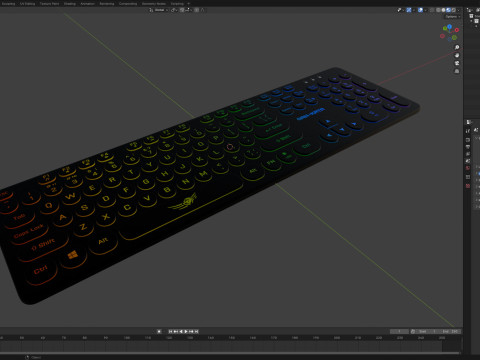Click frame 200 on timeline ruler
The height and width of the screenshot is (360, 480).
pyautogui.click(x=337, y=338)
